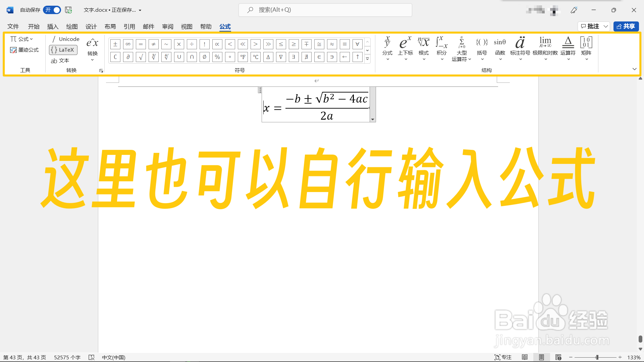The height and width of the screenshot is (362, 644).
Task: Open the 极限和对数 limit structures menu
Action: pyautogui.click(x=545, y=48)
